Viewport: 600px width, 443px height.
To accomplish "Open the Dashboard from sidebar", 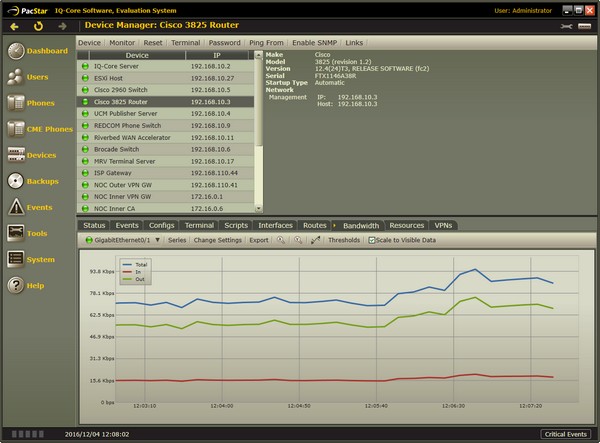I will coord(17,51).
